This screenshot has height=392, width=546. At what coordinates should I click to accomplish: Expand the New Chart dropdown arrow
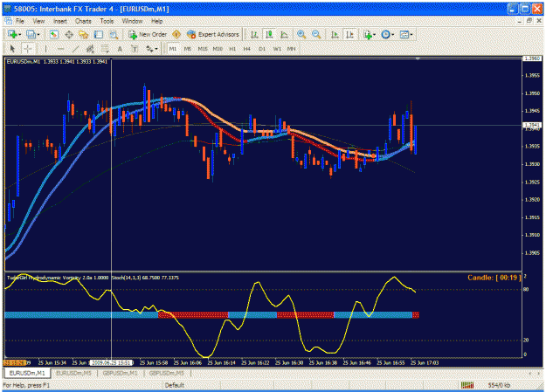20,34
